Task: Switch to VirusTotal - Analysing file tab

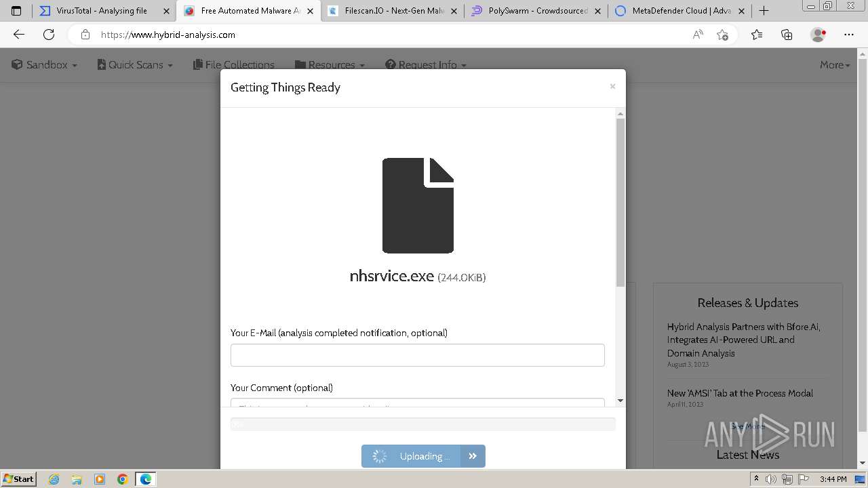Action: click(x=103, y=11)
